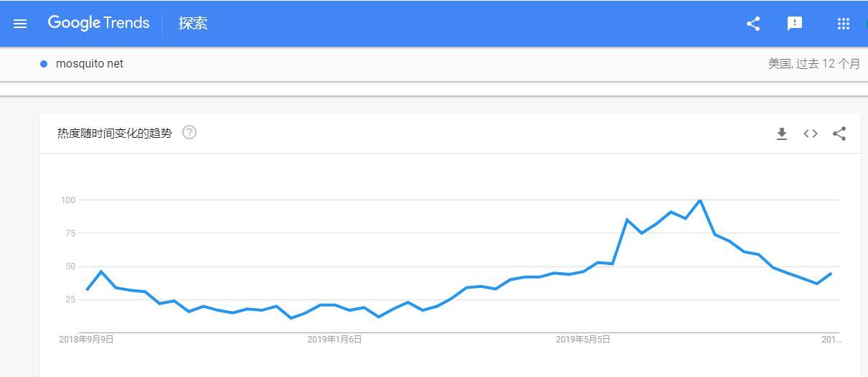Click the trend line's final data point
Image resolution: width=868 pixels, height=377 pixels.
(x=831, y=273)
